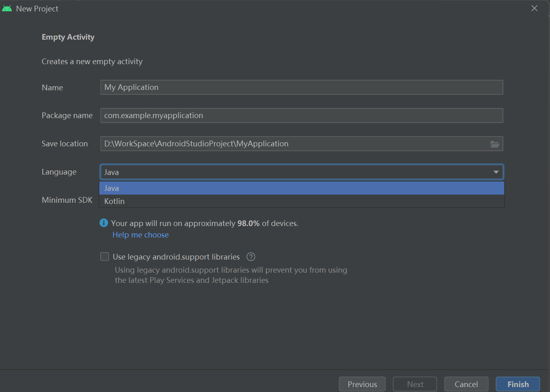
Task: Select Java from the language list
Action: coord(302,188)
